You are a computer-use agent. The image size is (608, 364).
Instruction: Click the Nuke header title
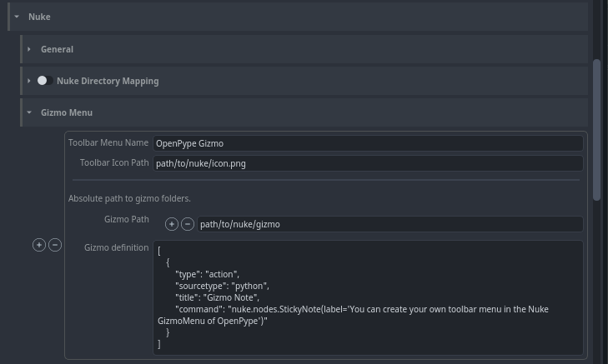click(39, 17)
